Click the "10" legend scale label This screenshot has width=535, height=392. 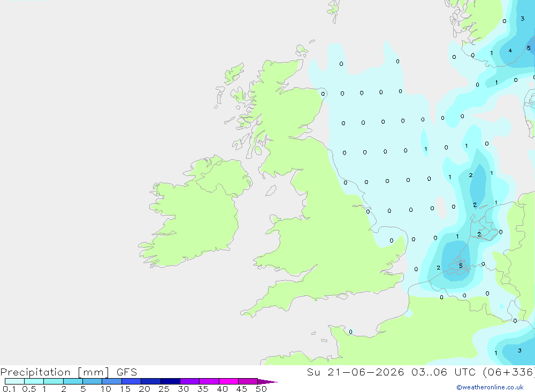[106, 389]
